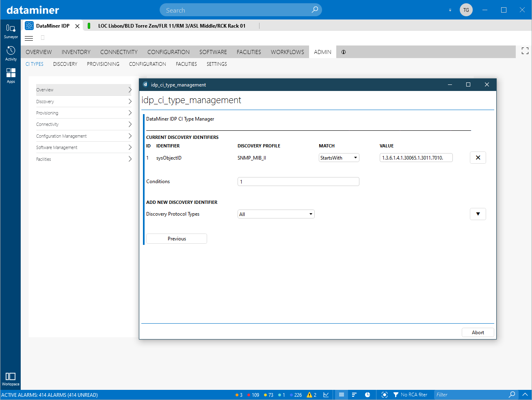Expand the Facilities row in the left list
532x400 pixels.
pos(84,159)
